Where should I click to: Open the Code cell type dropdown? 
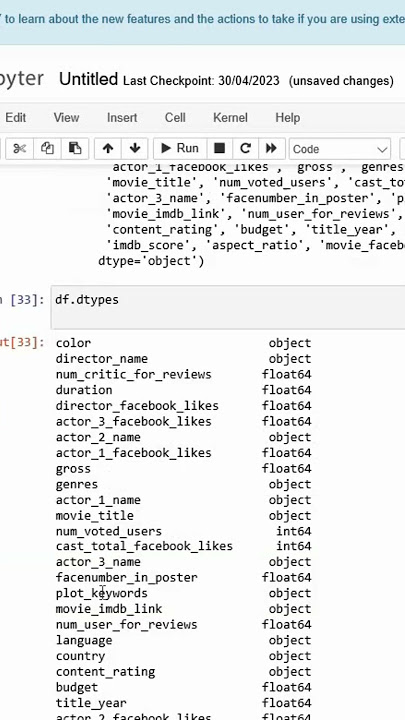click(340, 149)
